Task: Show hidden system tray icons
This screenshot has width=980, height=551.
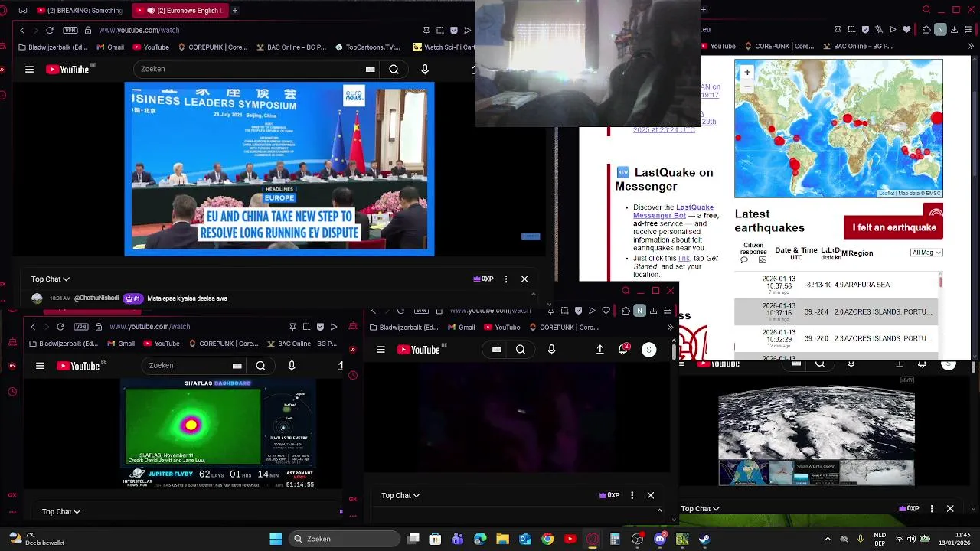Action: point(828,539)
